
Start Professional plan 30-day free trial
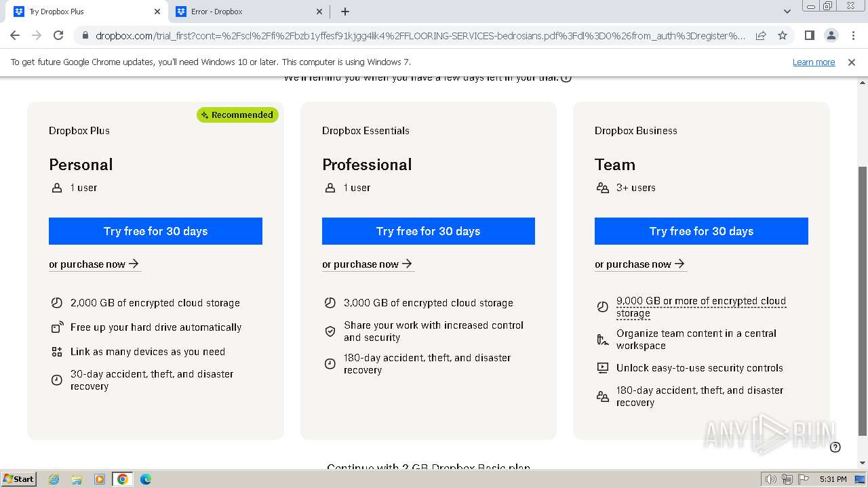pyautogui.click(x=429, y=231)
